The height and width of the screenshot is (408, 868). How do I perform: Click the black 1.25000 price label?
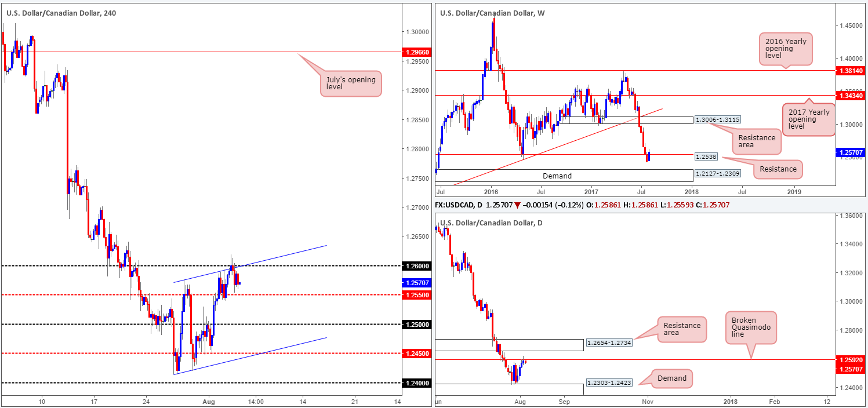click(x=416, y=325)
